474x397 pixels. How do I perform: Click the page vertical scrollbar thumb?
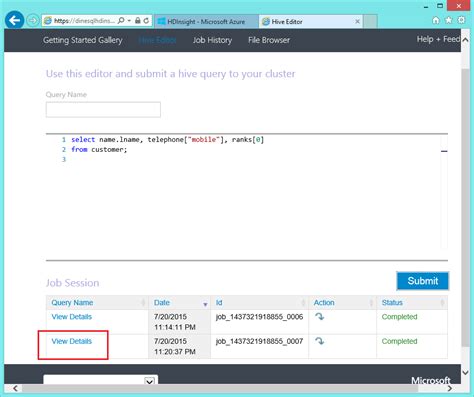465,207
